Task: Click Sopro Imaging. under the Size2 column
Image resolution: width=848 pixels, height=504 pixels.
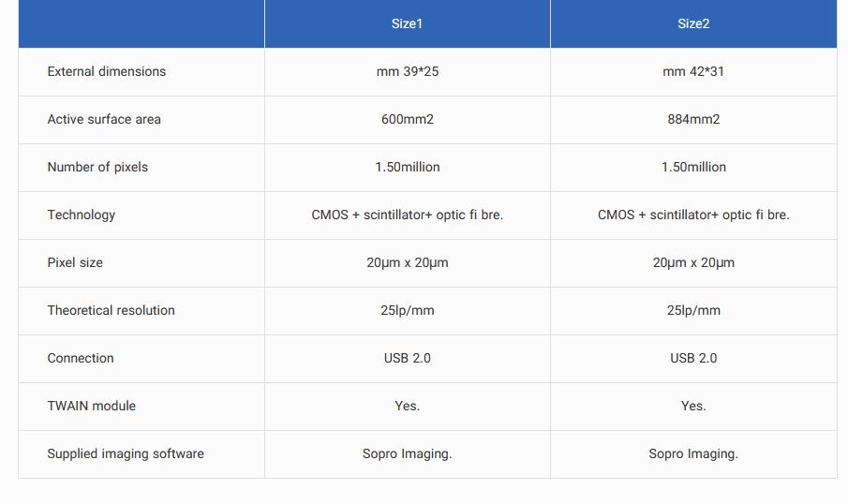Action: pos(693,453)
